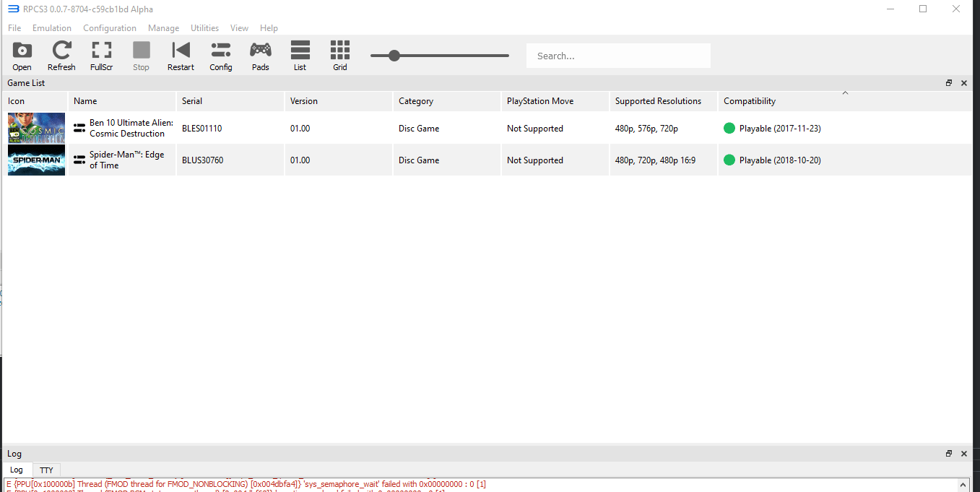Sort by the Category column header
The width and height of the screenshot is (980, 492).
[447, 101]
